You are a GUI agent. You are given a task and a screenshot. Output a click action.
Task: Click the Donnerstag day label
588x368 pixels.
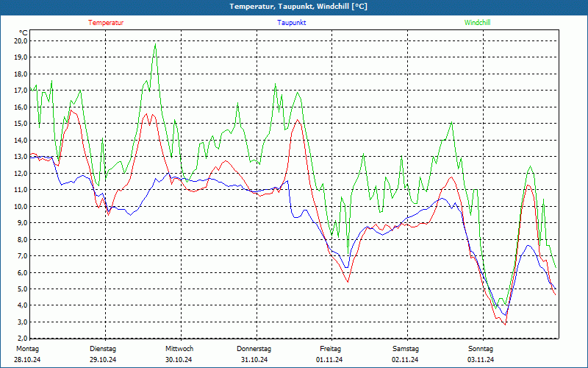click(x=254, y=349)
